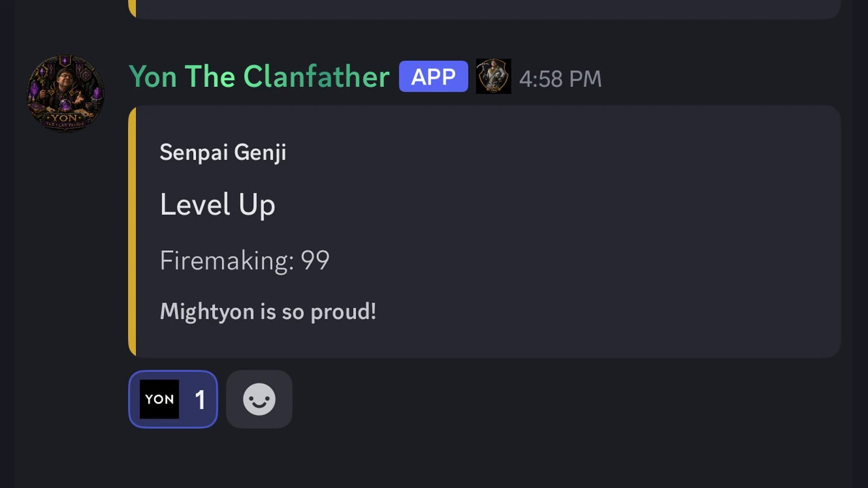Click the Firemaking: 99 line
Viewport: 868px width, 488px height.
point(244,260)
